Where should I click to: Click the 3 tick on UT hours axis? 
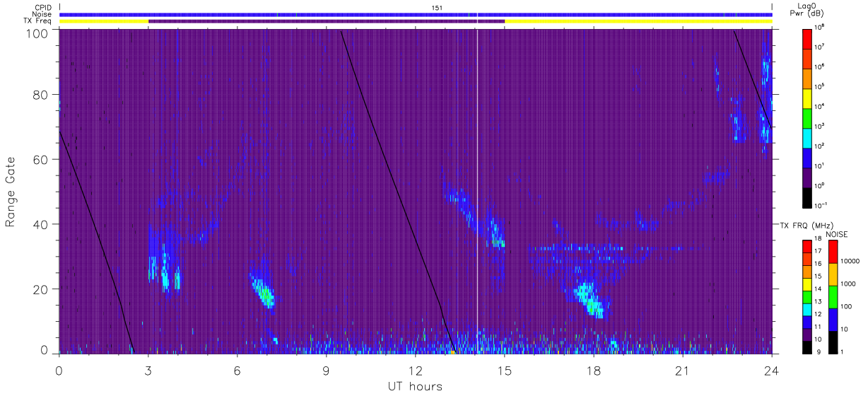click(x=148, y=370)
